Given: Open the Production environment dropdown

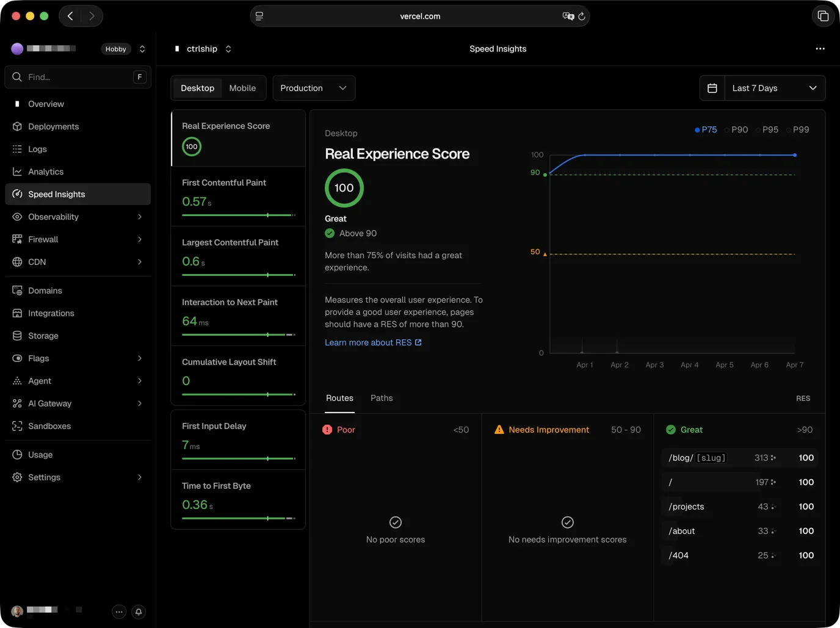Looking at the screenshot, I should click(313, 88).
